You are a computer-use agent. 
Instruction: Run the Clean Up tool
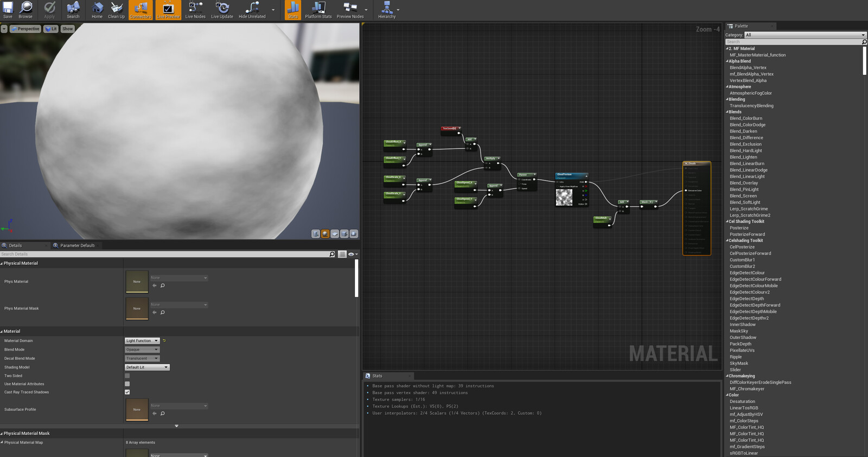click(x=116, y=10)
